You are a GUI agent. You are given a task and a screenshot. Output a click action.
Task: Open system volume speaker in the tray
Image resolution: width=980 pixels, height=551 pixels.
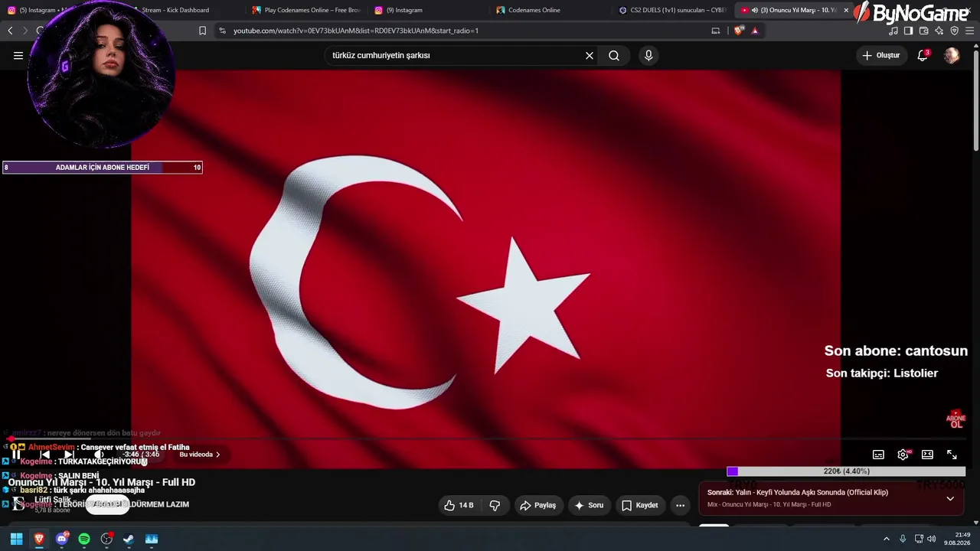pyautogui.click(x=932, y=539)
